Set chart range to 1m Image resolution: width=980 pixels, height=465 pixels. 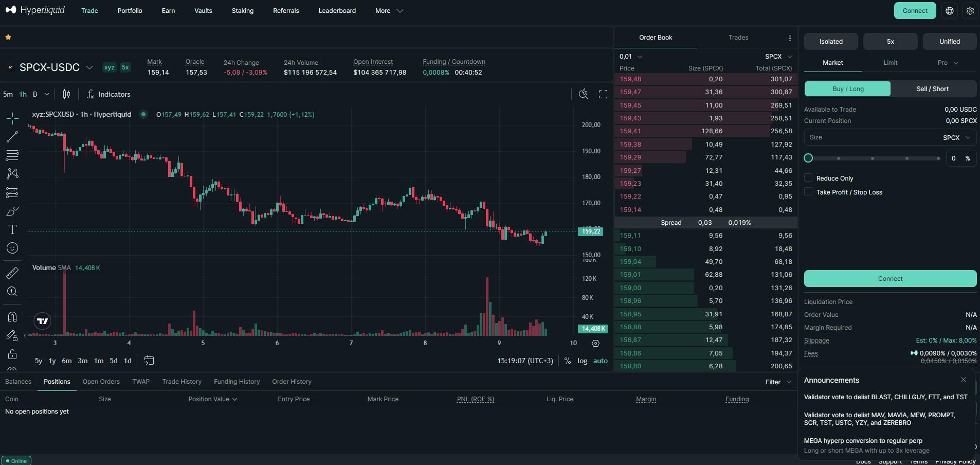click(x=99, y=361)
